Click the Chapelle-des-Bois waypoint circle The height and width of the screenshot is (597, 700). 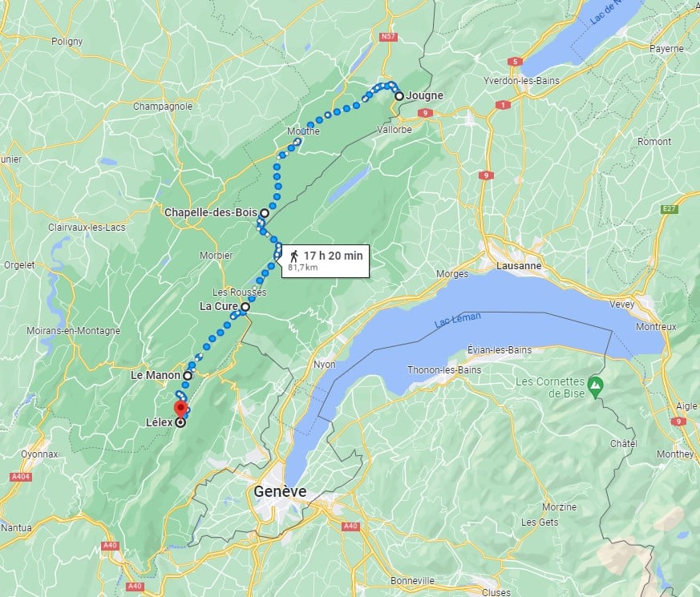tap(265, 213)
